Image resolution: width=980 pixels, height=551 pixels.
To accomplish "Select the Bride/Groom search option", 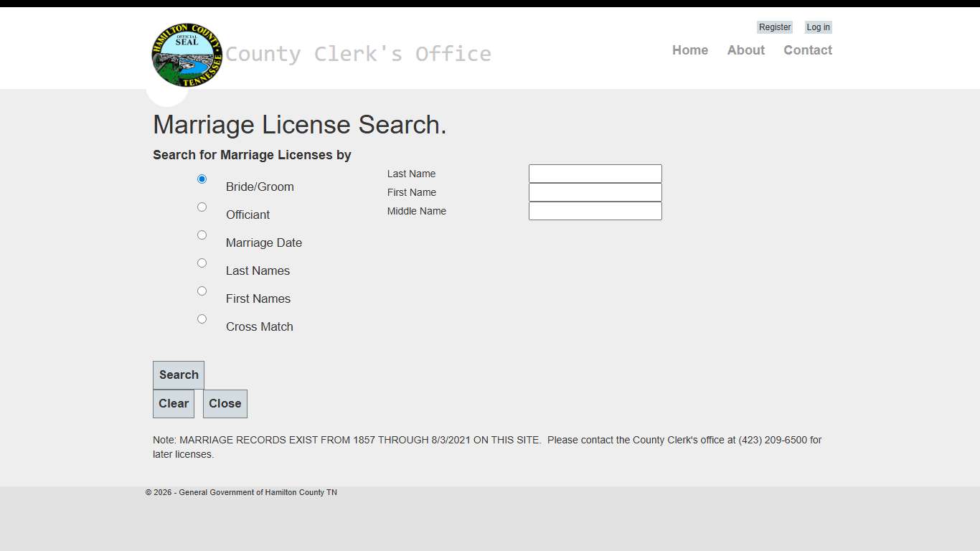I will point(202,179).
